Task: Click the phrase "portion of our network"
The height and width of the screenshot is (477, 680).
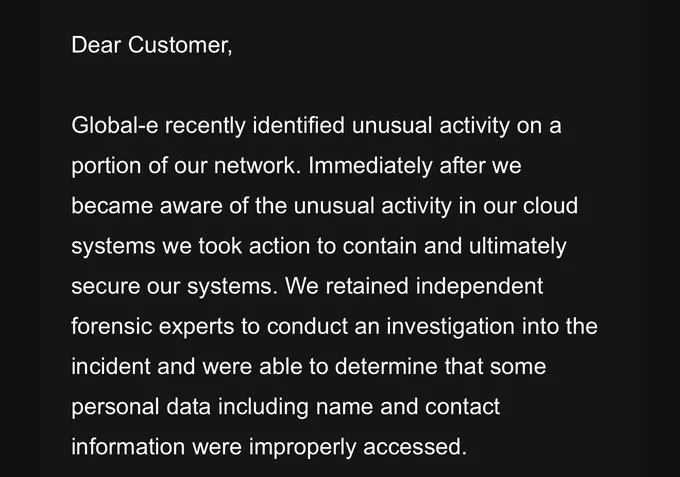Action: (182, 166)
